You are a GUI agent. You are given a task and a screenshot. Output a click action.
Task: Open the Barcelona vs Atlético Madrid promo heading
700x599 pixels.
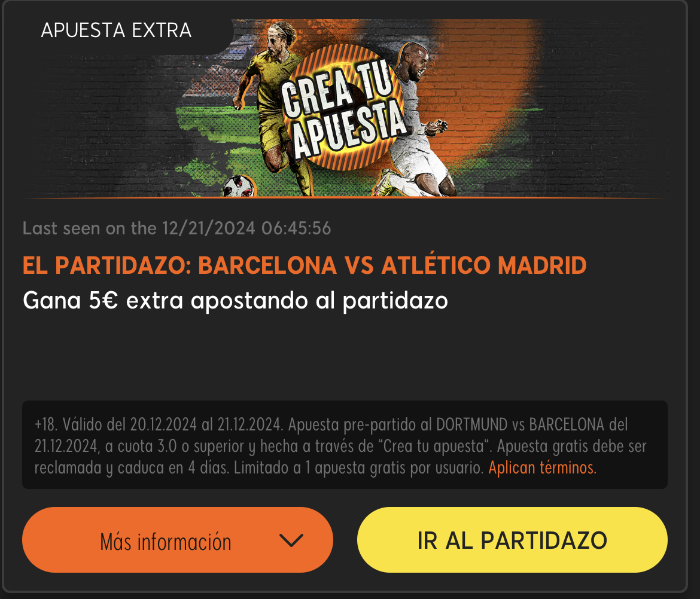[305, 265]
